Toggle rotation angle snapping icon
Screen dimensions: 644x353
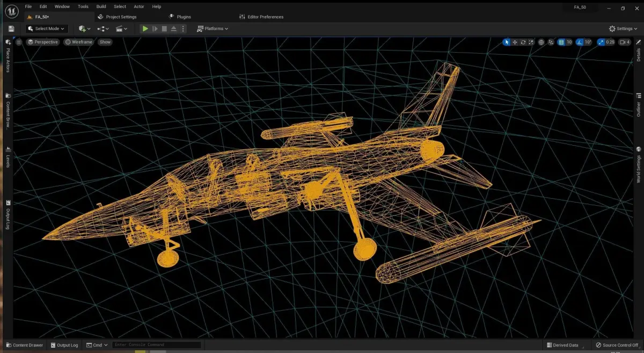click(x=580, y=42)
